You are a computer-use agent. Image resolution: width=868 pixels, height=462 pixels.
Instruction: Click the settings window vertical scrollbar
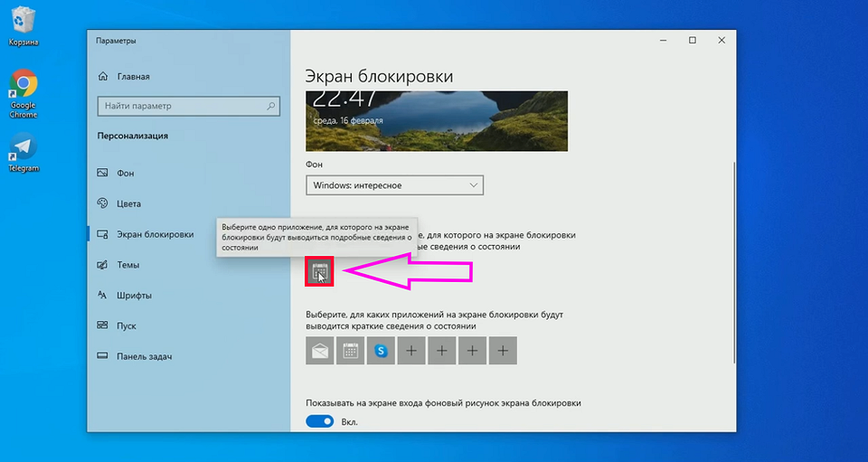click(734, 263)
